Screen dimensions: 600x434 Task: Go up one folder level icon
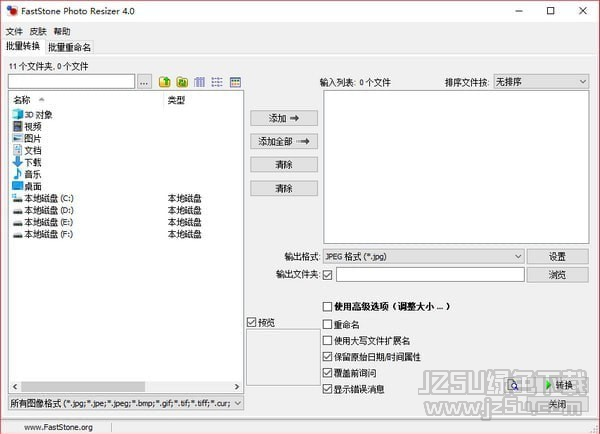click(x=165, y=82)
